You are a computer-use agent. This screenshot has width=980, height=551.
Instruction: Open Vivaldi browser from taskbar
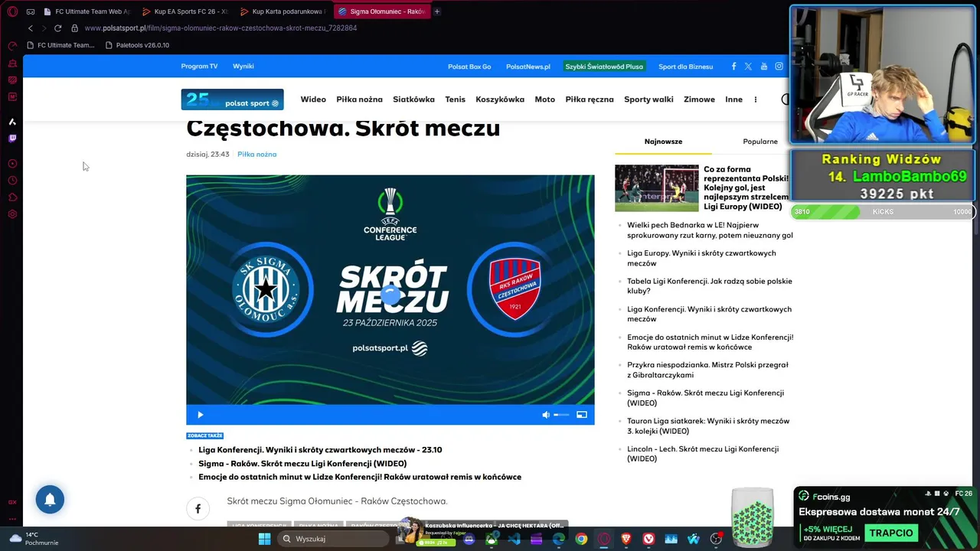click(x=648, y=540)
